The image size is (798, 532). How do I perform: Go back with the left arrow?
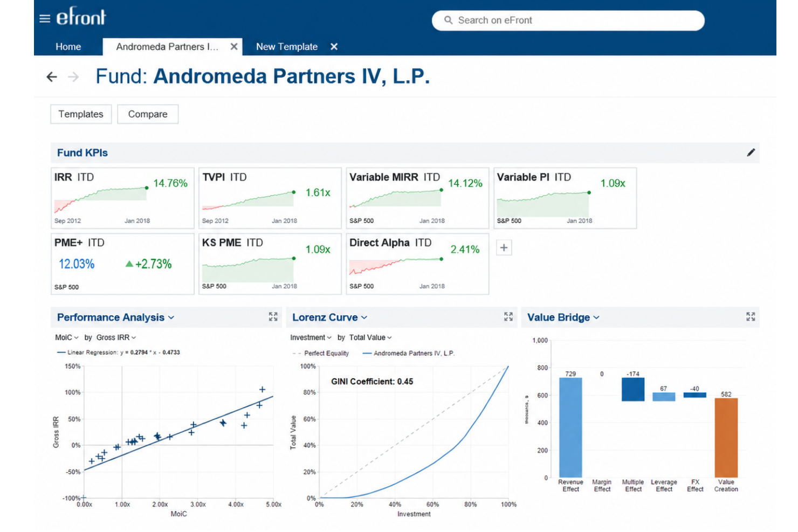pyautogui.click(x=52, y=77)
